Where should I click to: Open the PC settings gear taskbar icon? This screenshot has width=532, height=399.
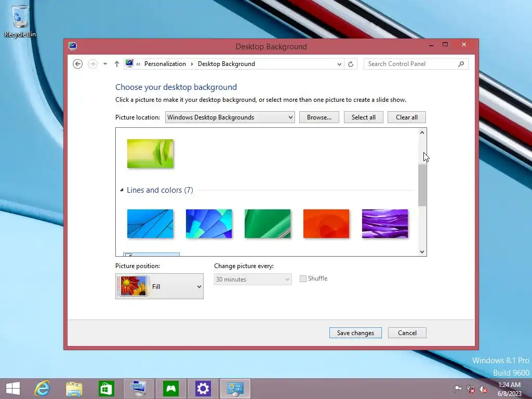[203, 389]
